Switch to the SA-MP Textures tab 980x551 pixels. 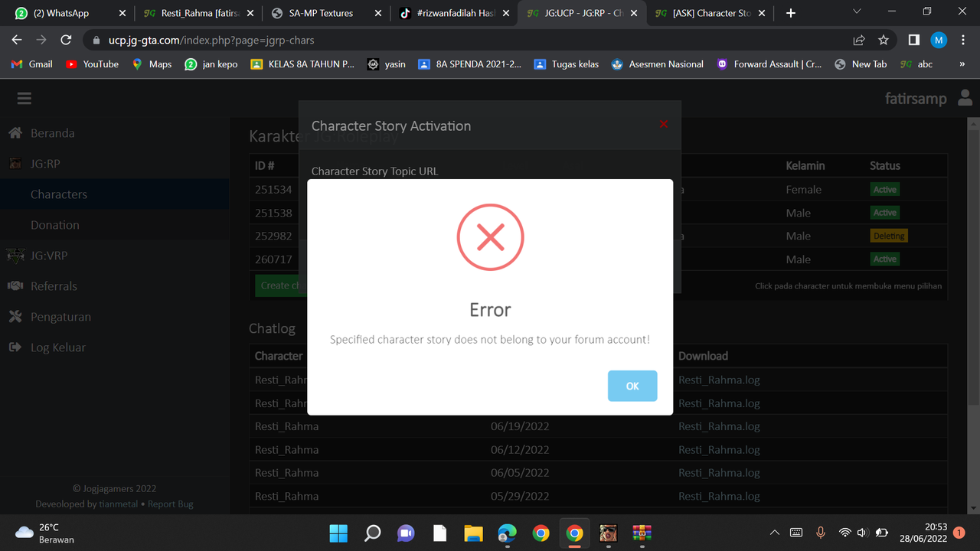coord(325,13)
